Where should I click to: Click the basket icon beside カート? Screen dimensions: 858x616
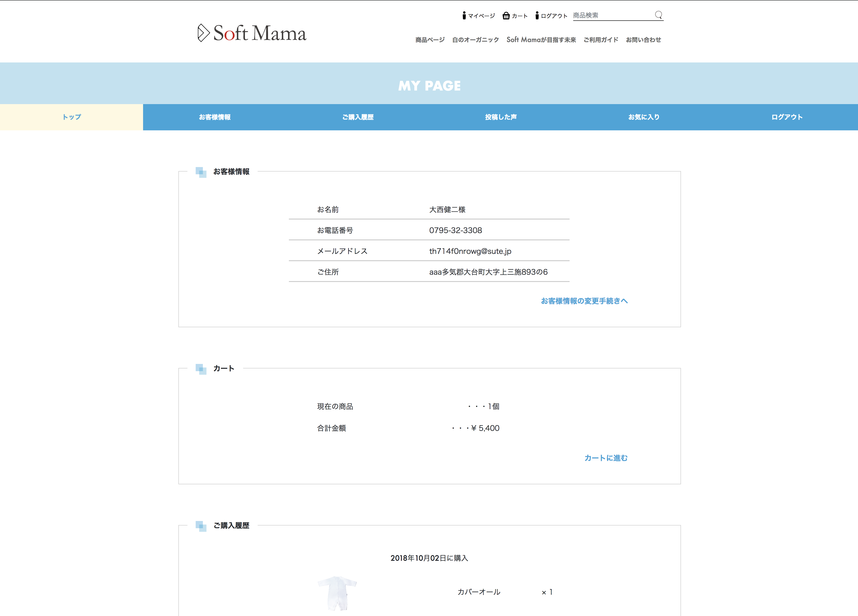506,16
